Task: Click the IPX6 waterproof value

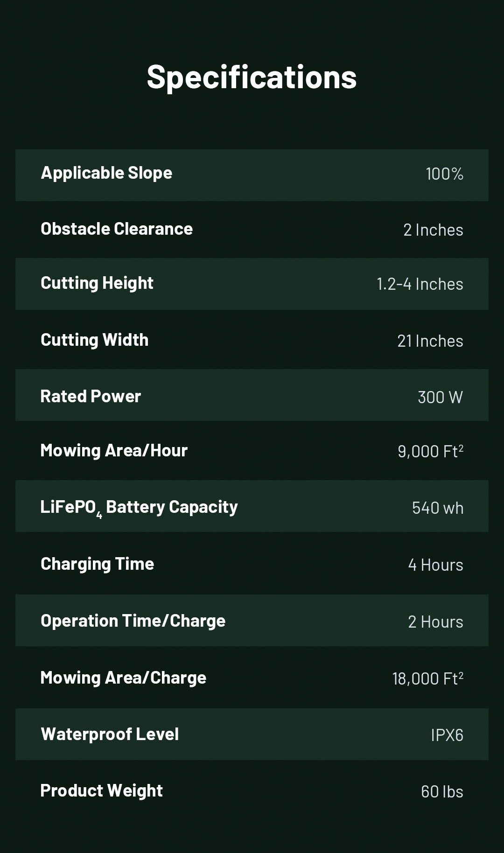Action: click(447, 735)
